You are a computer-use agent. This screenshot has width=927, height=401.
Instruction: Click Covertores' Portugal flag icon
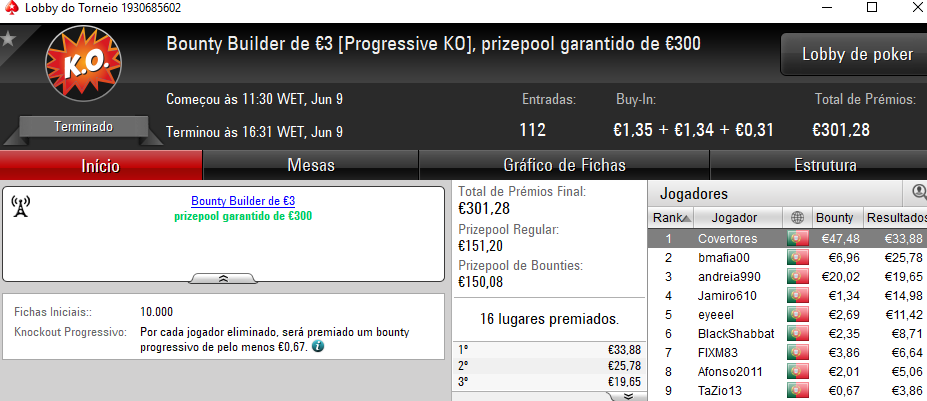click(798, 238)
